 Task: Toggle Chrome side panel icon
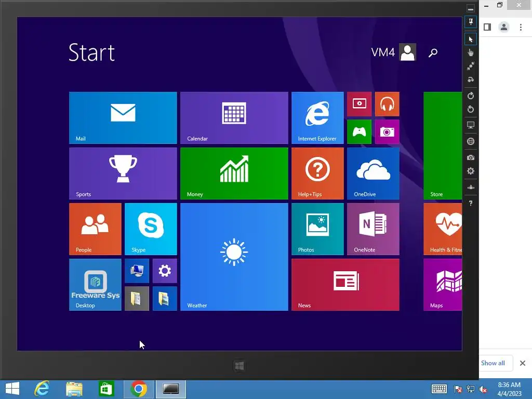pyautogui.click(x=487, y=27)
